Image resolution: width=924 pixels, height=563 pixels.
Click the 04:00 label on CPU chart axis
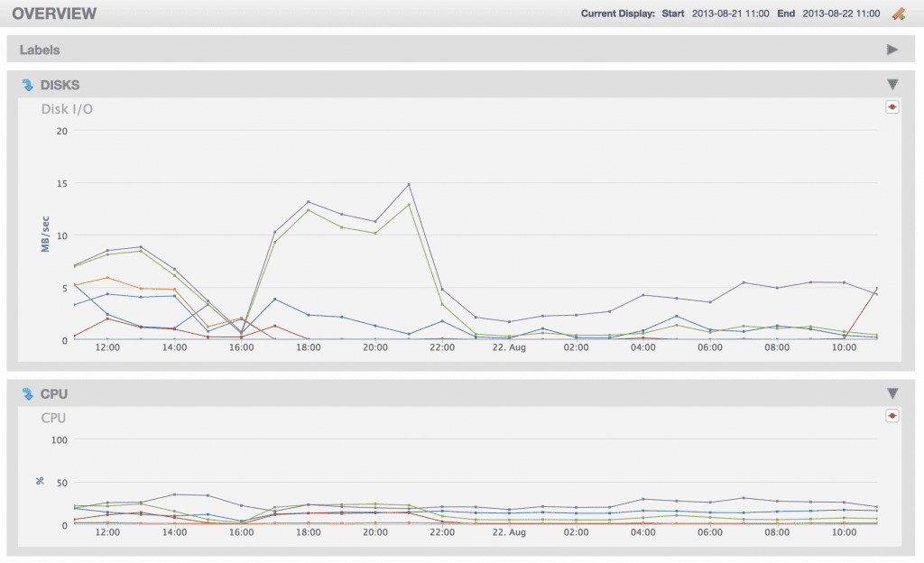point(642,532)
